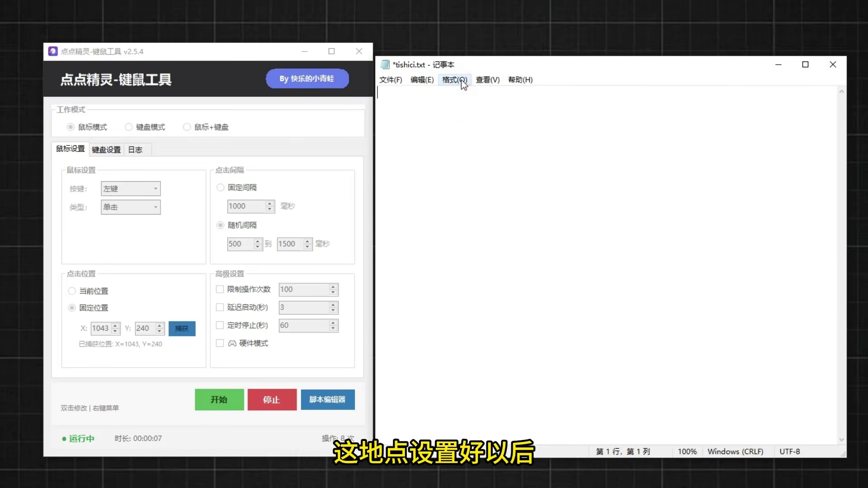Toggle 延迟启动(秒) checkbox

[x=220, y=307]
